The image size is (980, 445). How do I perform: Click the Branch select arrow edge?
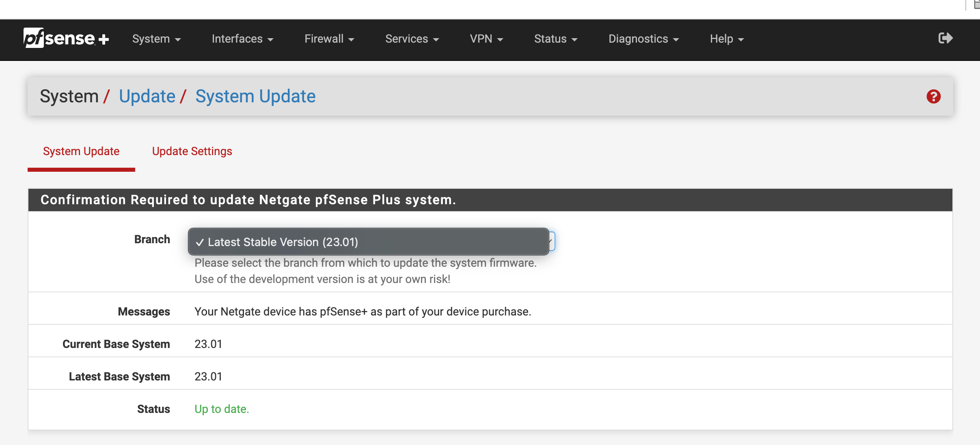click(552, 242)
